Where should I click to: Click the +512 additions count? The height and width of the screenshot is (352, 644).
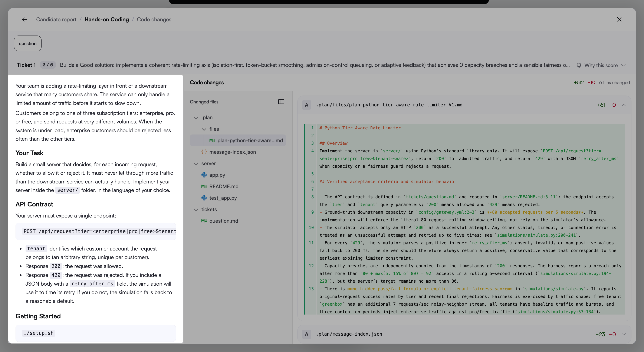pos(579,83)
